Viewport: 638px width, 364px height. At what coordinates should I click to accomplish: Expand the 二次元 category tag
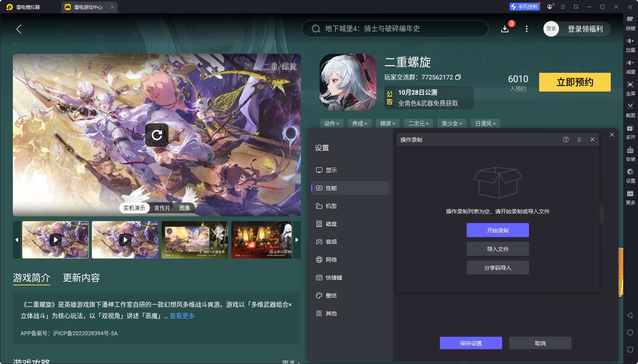click(418, 123)
